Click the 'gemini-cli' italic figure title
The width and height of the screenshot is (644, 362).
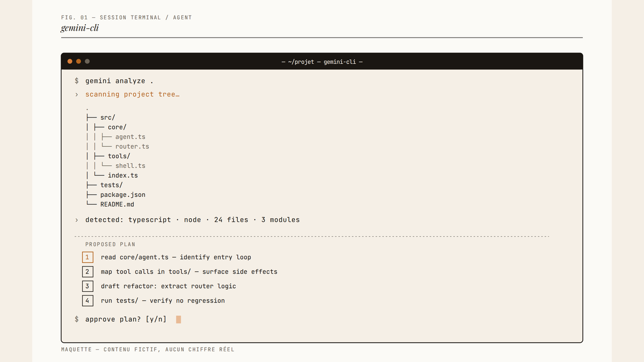(80, 28)
